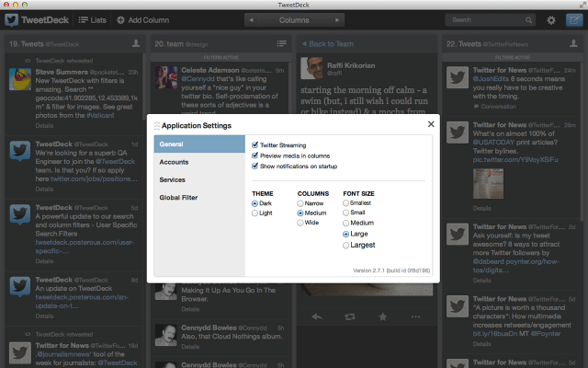Screen dimensions: 588x368
Task: Click the Add Column plus icon
Action: click(x=120, y=20)
